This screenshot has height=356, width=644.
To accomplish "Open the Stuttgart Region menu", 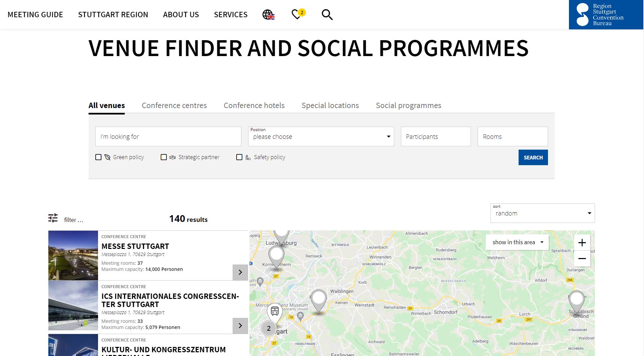I will tap(113, 15).
